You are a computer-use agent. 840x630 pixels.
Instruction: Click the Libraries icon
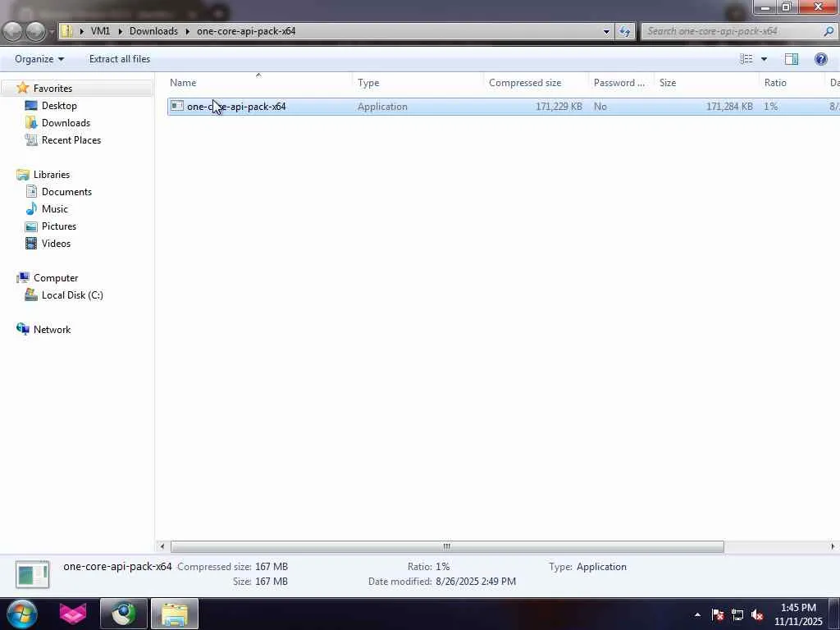coord(22,175)
